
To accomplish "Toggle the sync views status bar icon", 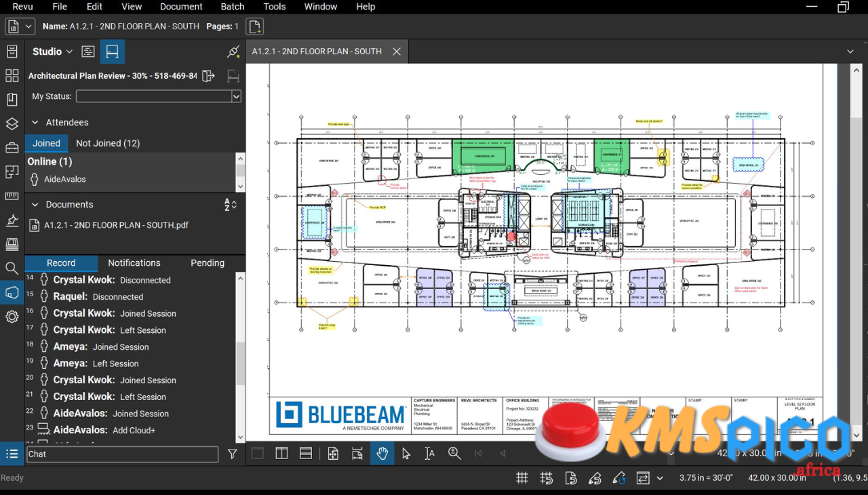I will click(x=643, y=478).
